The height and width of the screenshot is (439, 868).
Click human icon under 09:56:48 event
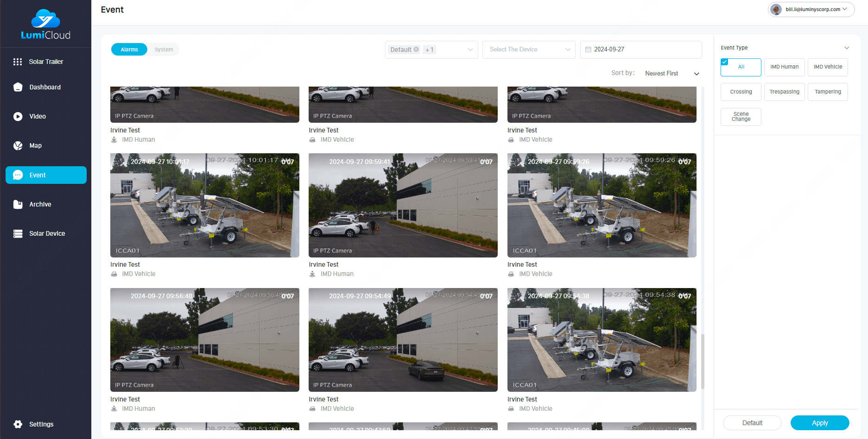click(x=114, y=408)
